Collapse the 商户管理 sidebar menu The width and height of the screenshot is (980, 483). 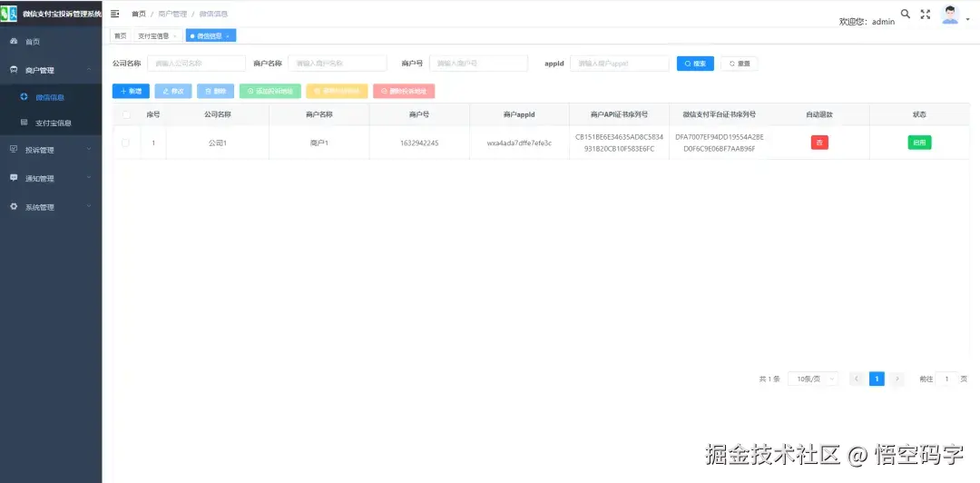(51, 70)
